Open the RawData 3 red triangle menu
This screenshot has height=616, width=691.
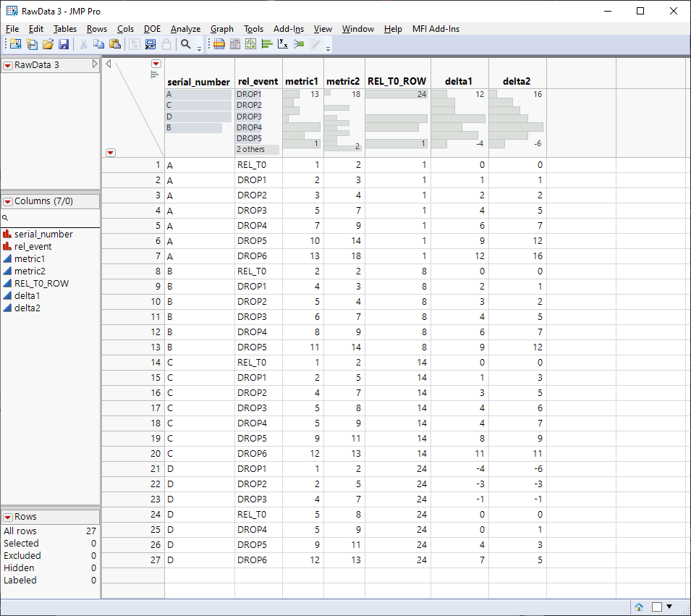click(8, 65)
